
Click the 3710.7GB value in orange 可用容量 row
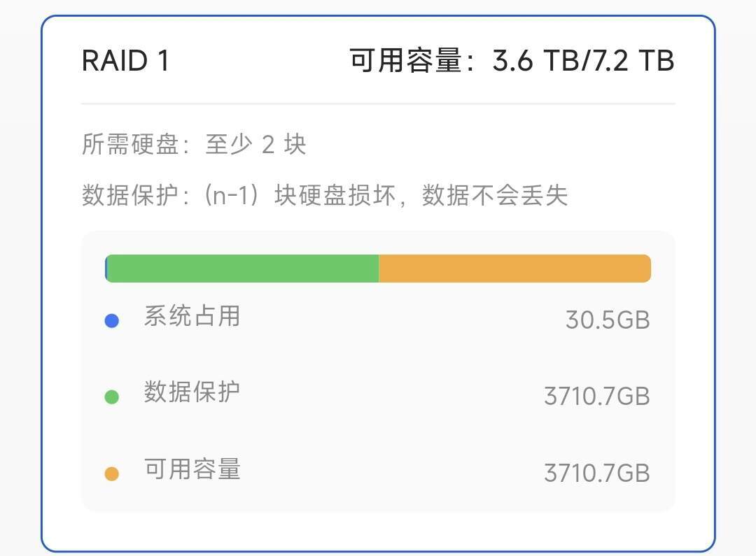tap(596, 473)
